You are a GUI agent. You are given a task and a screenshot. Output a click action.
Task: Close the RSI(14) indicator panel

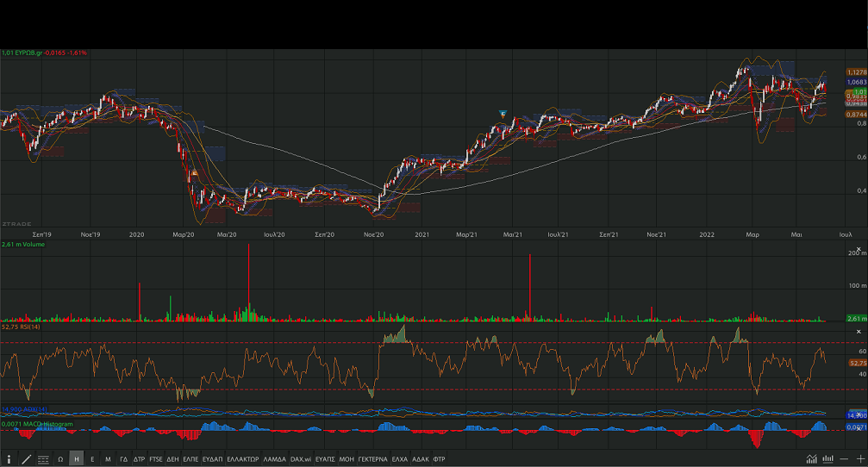(x=858, y=332)
